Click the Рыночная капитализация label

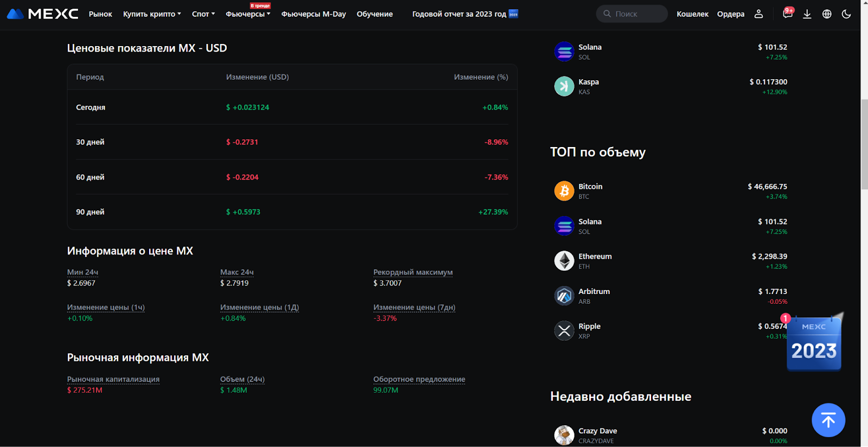point(113,379)
